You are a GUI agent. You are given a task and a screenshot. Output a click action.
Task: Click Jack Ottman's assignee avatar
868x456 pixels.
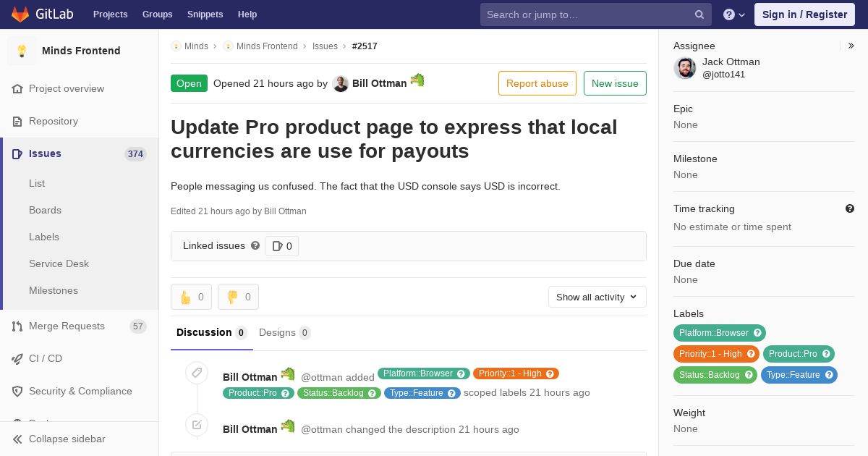pyautogui.click(x=685, y=68)
